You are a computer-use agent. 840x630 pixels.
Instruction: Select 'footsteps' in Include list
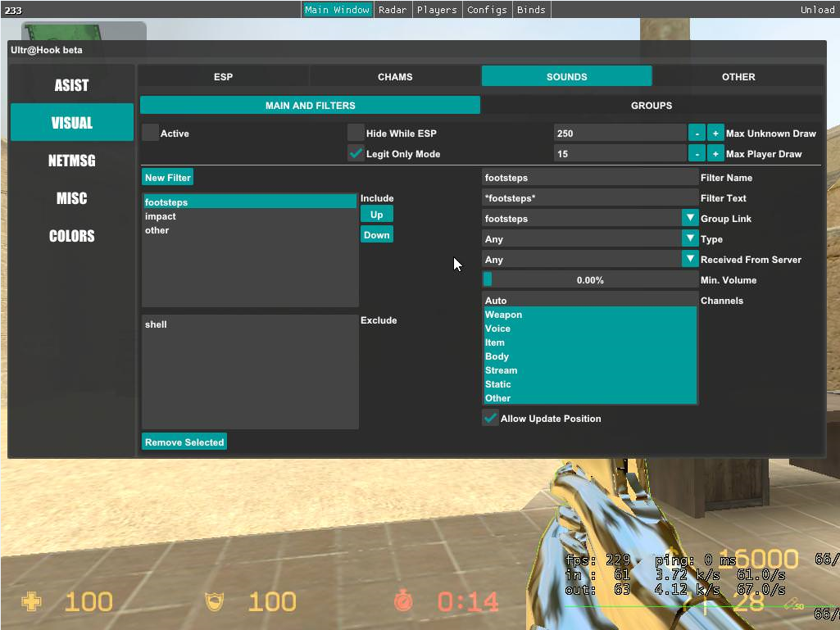click(250, 202)
